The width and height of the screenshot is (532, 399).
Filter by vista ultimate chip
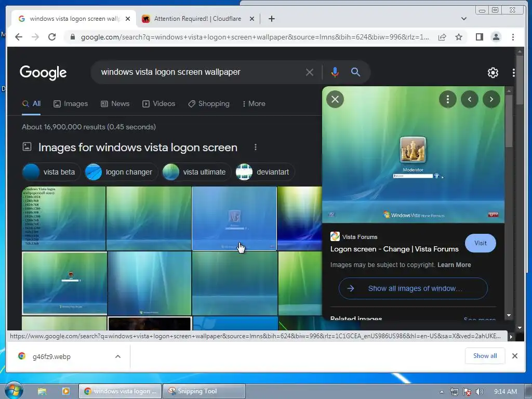pos(196,172)
